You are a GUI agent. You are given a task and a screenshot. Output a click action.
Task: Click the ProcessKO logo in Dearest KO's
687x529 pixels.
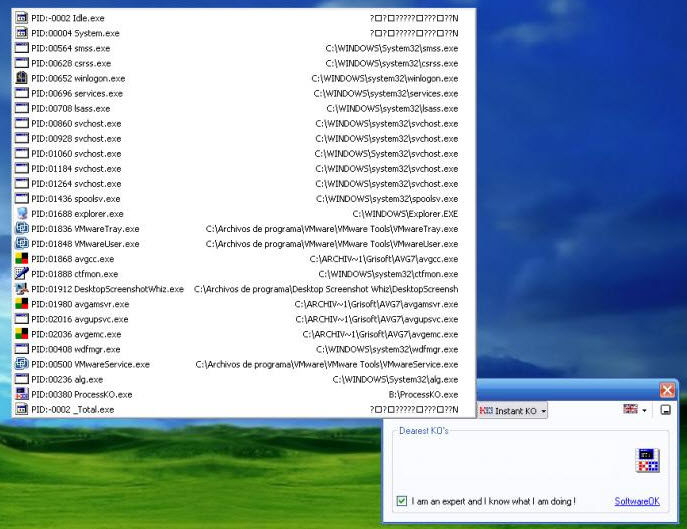click(x=647, y=460)
